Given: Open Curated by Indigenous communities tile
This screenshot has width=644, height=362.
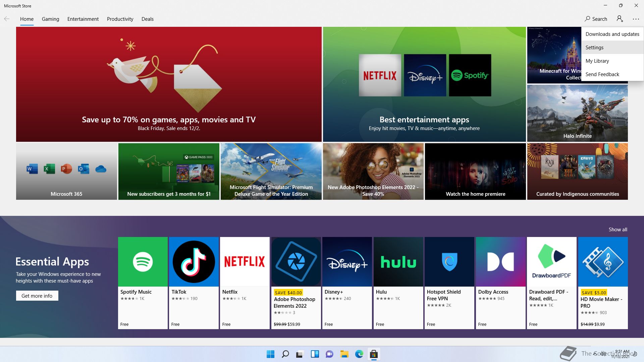Looking at the screenshot, I should 578,172.
